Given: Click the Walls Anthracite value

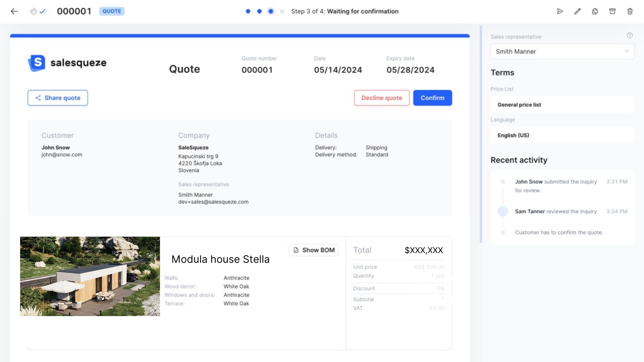Looking at the screenshot, I should click(236, 278).
